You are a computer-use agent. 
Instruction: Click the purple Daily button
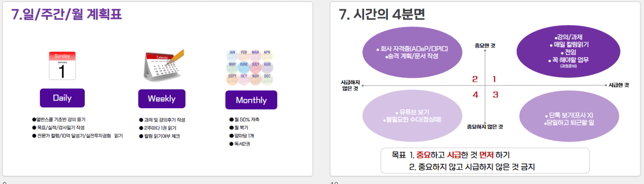coord(62,98)
